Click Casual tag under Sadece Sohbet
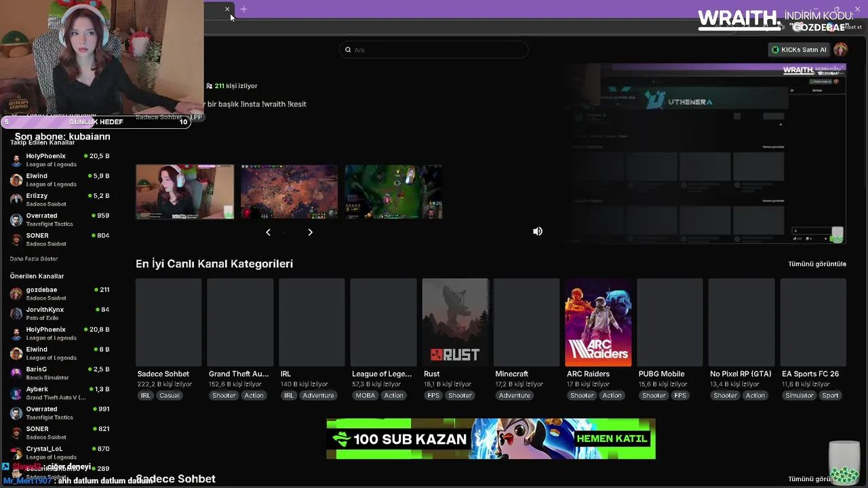Image resolution: width=868 pixels, height=488 pixels. pyautogui.click(x=170, y=395)
